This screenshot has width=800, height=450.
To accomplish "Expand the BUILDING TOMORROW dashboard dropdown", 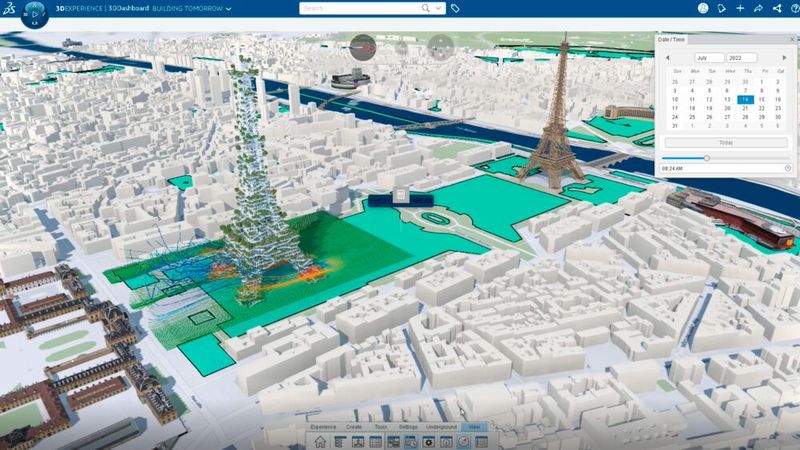I will pyautogui.click(x=228, y=8).
